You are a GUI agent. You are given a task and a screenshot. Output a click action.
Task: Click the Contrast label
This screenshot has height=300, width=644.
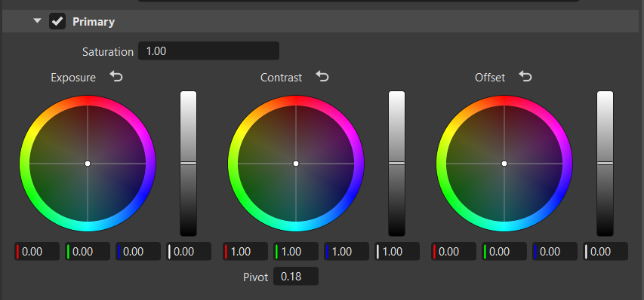coord(282,78)
